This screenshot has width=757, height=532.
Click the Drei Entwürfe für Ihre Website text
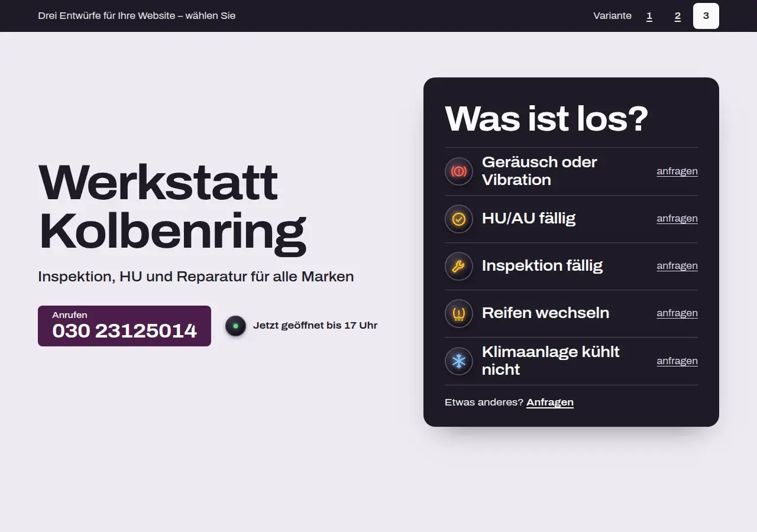pyautogui.click(x=137, y=16)
